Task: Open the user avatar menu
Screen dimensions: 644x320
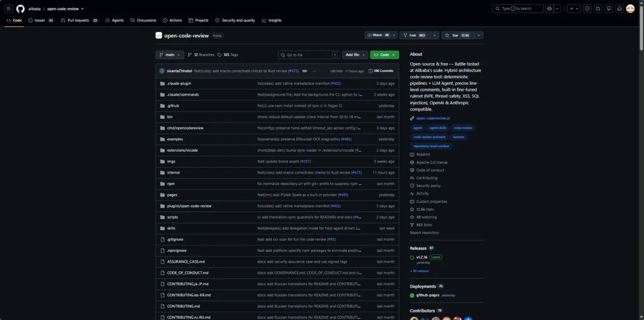Action: tap(630, 8)
